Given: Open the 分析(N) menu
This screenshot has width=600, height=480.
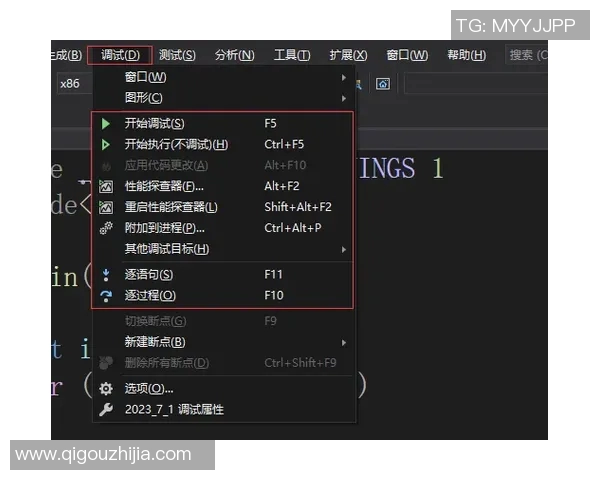Looking at the screenshot, I should [x=235, y=55].
